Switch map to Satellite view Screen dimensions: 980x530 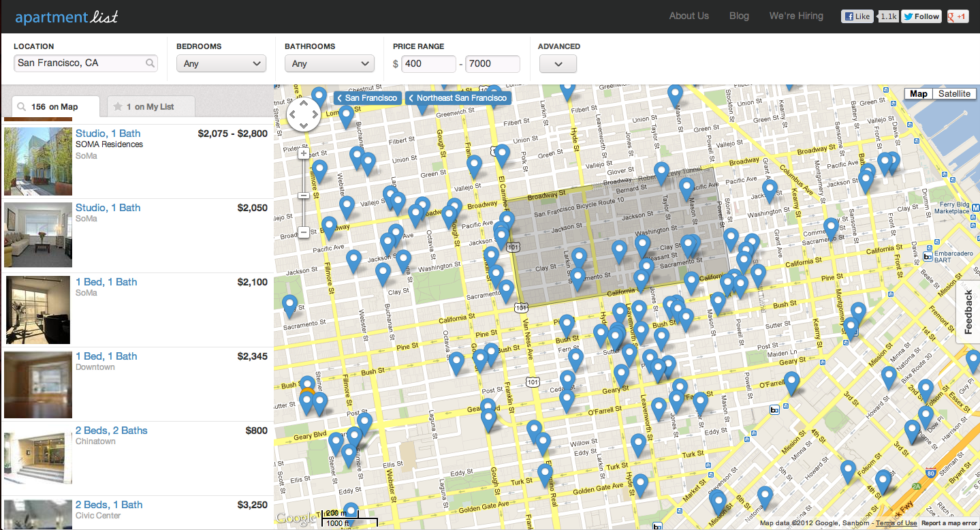(x=954, y=93)
